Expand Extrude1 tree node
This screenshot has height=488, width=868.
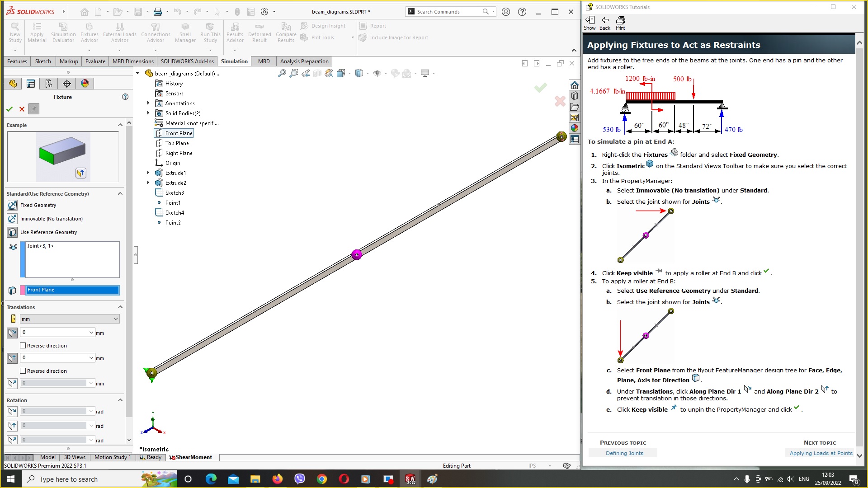coord(148,173)
